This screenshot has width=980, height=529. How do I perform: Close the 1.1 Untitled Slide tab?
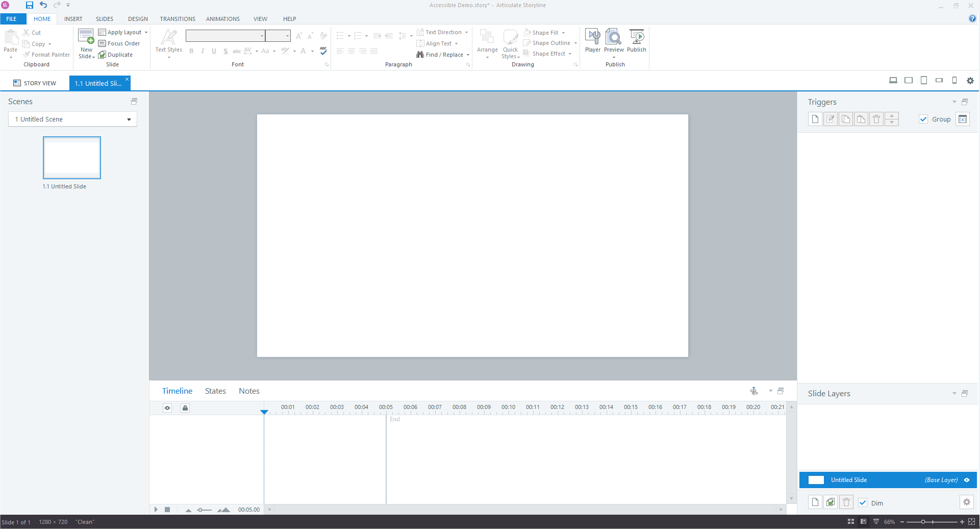click(x=127, y=79)
